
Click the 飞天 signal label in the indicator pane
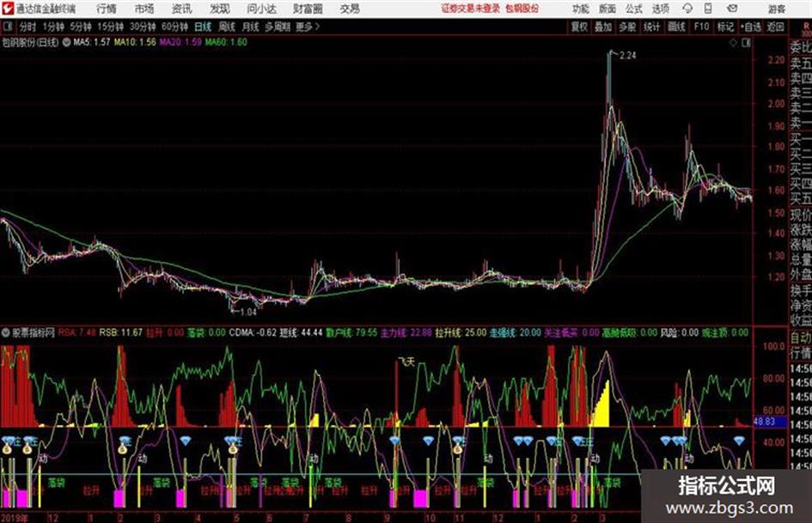[x=406, y=362]
